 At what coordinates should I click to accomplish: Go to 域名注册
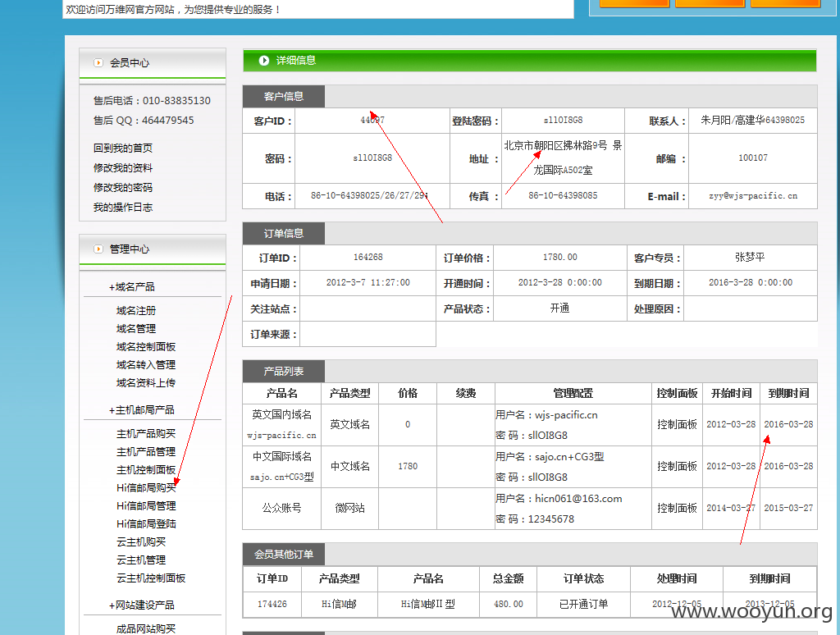coord(136,311)
